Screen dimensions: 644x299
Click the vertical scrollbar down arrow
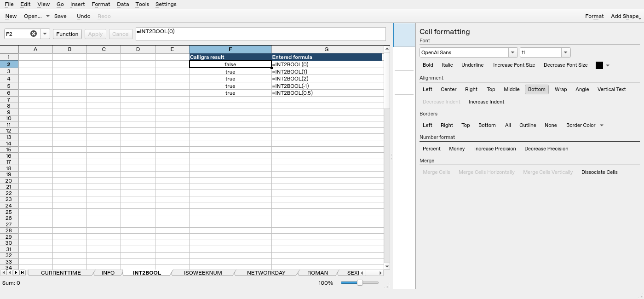(387, 266)
